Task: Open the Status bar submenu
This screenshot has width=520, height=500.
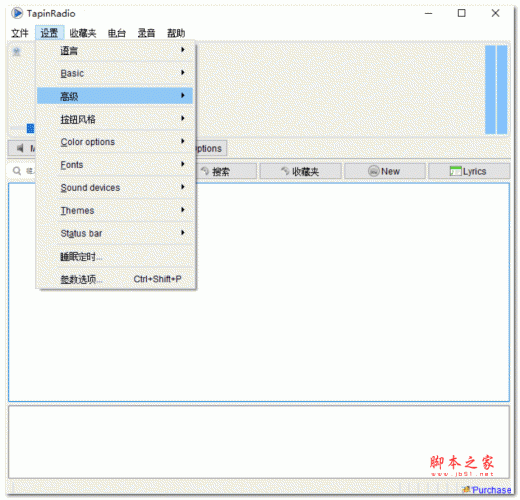Action: click(x=115, y=233)
